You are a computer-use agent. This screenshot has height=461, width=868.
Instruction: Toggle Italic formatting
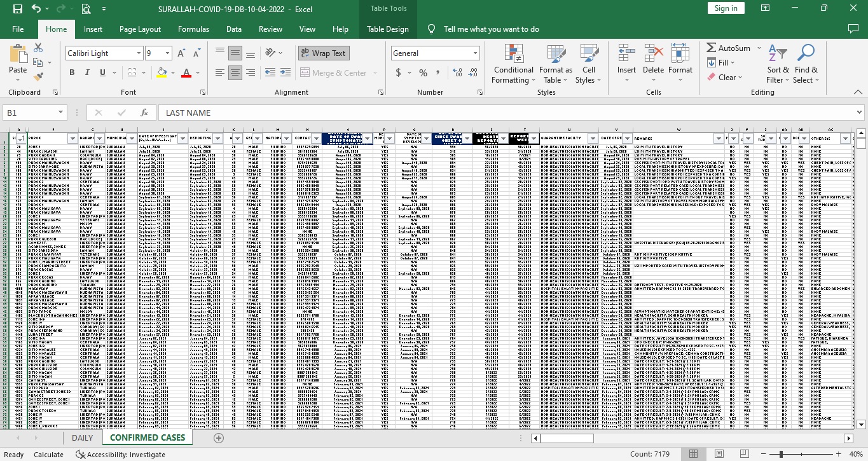pos(86,73)
